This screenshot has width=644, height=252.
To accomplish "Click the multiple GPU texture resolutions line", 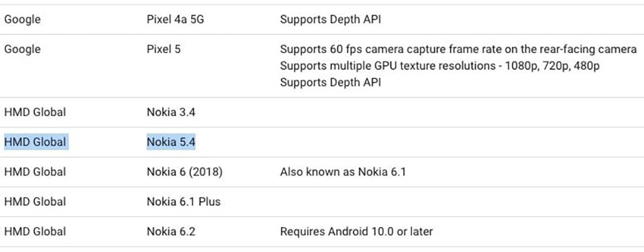I will click(x=439, y=66).
